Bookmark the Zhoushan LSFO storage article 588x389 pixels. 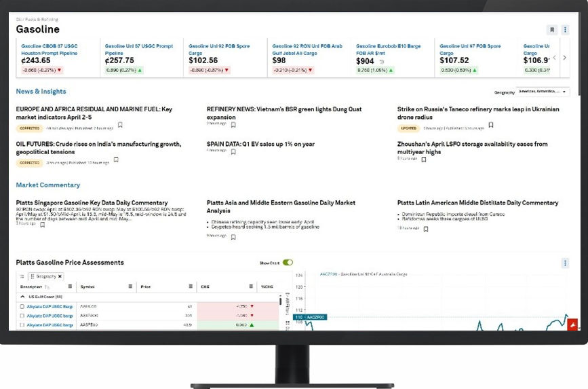(424, 160)
